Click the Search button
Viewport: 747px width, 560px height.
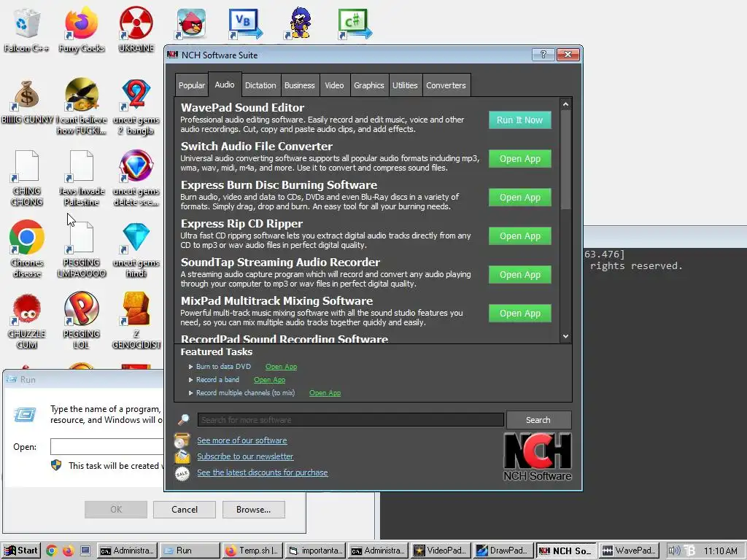(538, 420)
